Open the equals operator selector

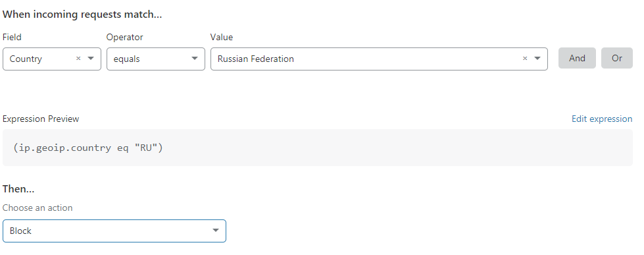tap(156, 59)
